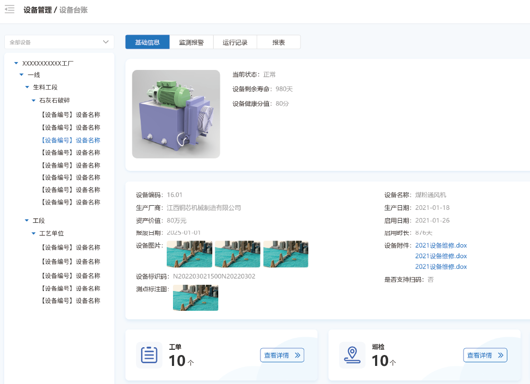The image size is (530, 384).
Task: Switch to the 监测报警 tab
Action: (x=191, y=42)
